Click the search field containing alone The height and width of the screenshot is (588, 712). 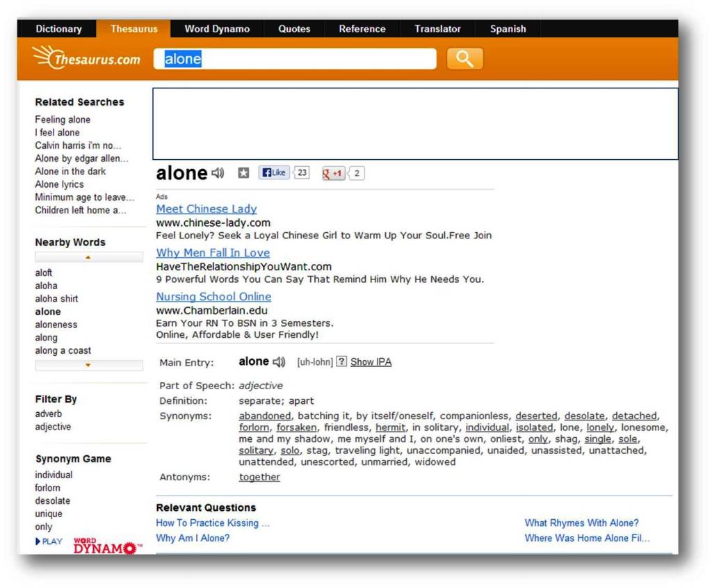click(x=295, y=58)
